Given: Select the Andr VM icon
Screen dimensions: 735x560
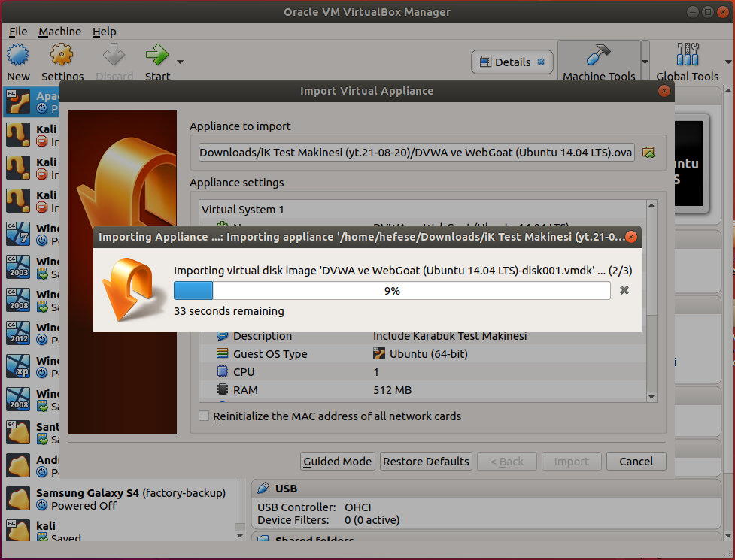Looking at the screenshot, I should (x=18, y=465).
